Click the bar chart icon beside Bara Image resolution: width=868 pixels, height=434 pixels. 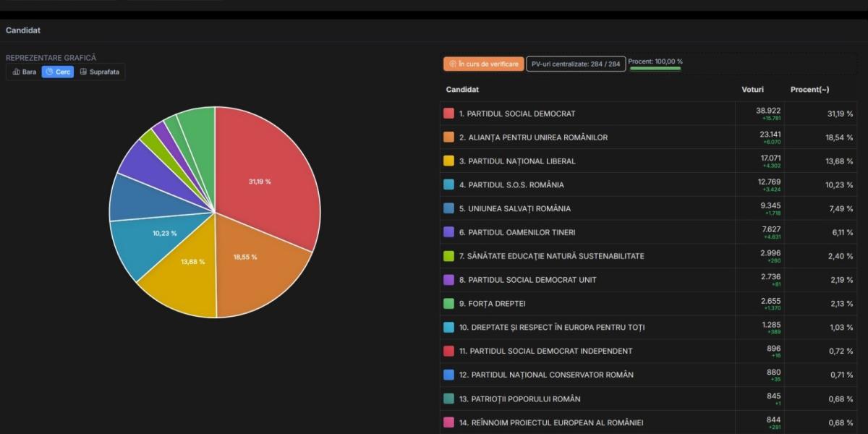click(x=16, y=72)
